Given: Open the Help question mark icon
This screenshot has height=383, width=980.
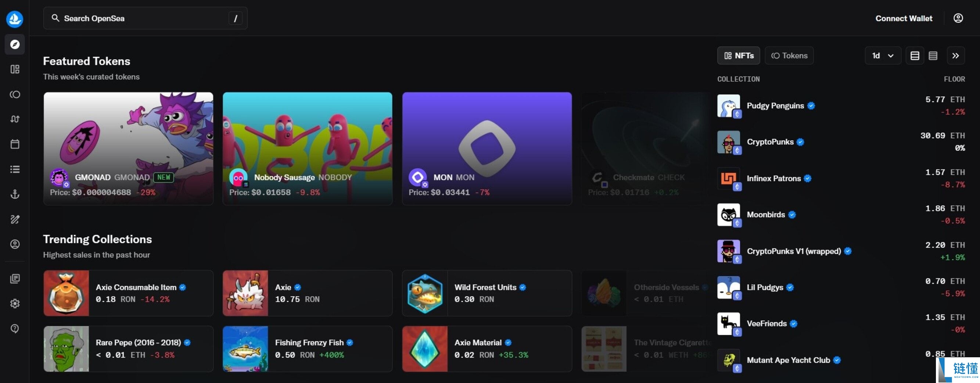Looking at the screenshot, I should [15, 329].
